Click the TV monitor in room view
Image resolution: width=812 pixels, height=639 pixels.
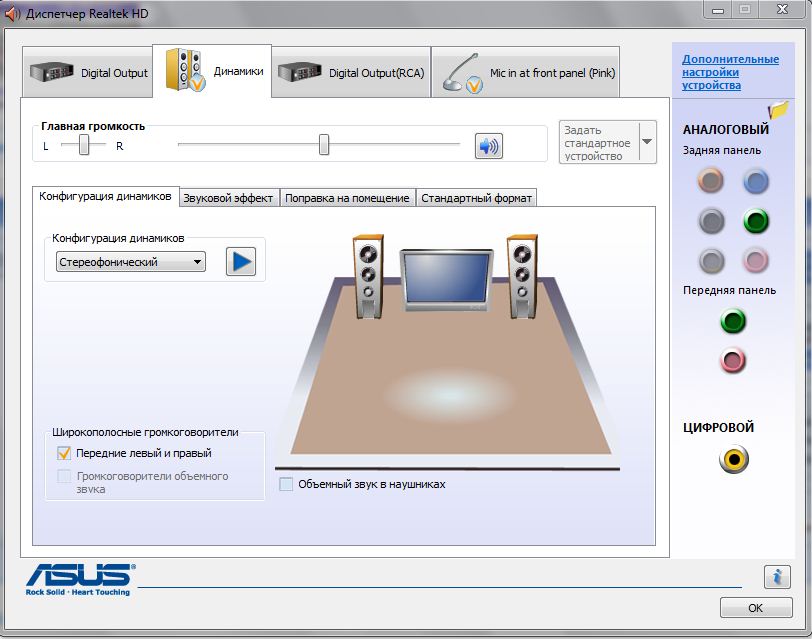click(x=447, y=280)
